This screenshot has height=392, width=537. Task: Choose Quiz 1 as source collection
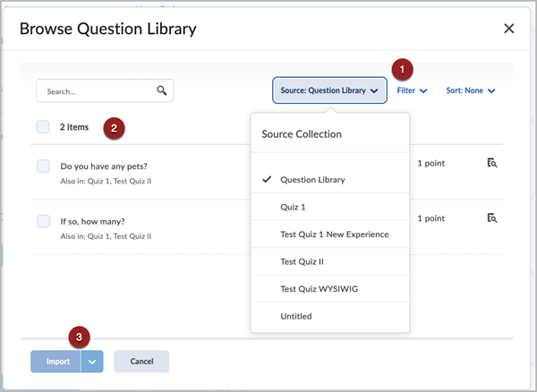(330, 207)
